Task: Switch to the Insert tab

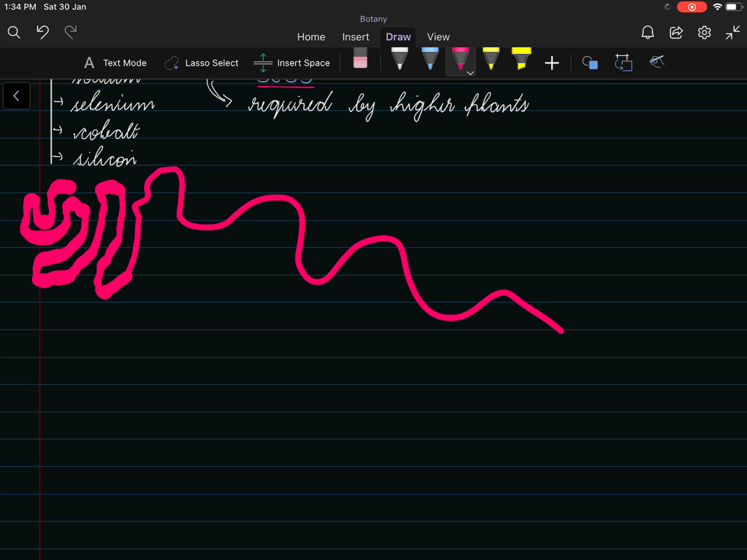Action: point(356,37)
